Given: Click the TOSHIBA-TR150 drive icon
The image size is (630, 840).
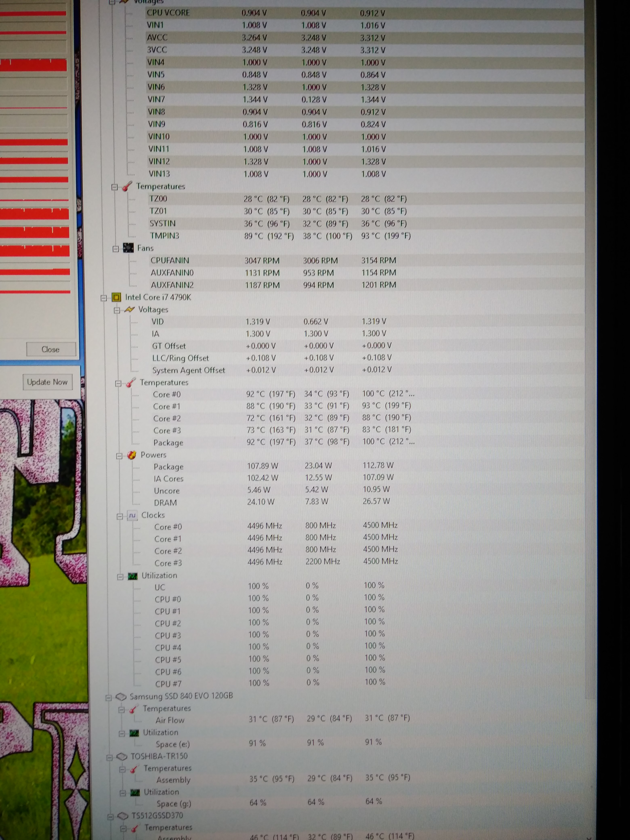Looking at the screenshot, I should tap(122, 757).
